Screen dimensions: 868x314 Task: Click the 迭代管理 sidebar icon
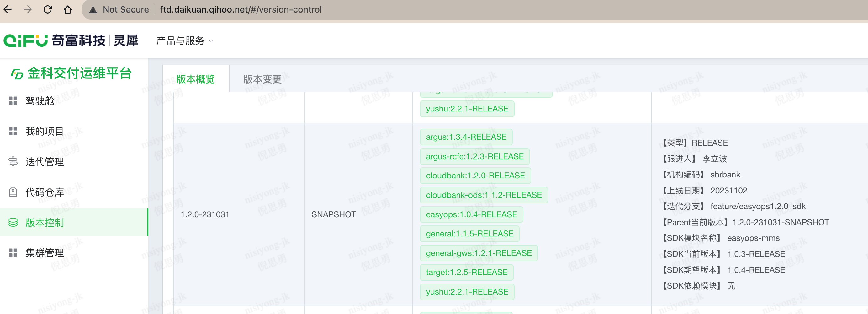pos(13,162)
